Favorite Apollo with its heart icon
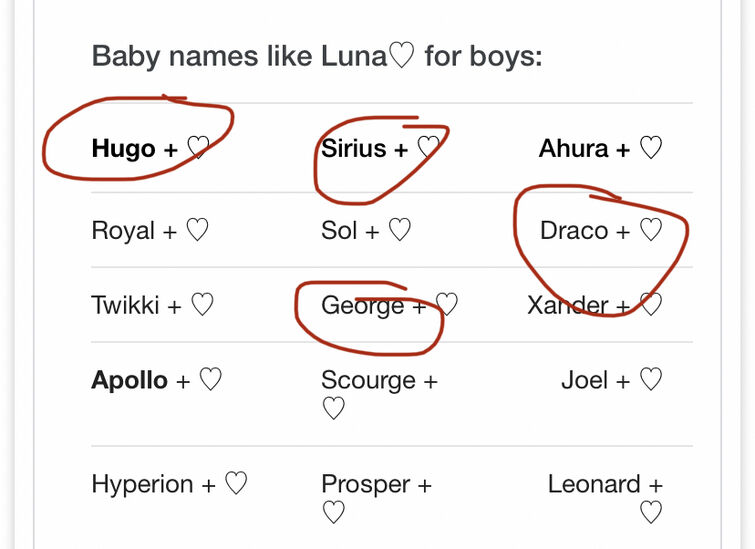The image size is (755, 549). [210, 379]
